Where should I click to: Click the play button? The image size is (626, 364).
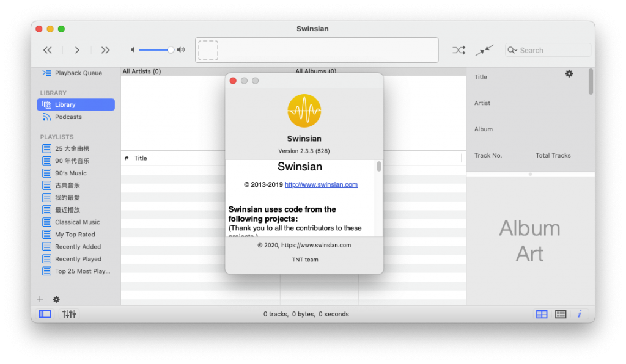tap(76, 50)
